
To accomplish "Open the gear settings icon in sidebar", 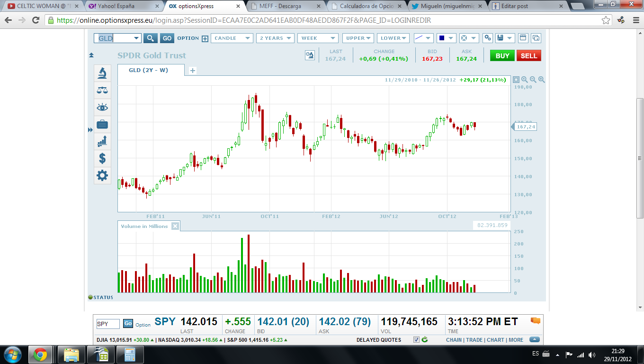I will (102, 175).
